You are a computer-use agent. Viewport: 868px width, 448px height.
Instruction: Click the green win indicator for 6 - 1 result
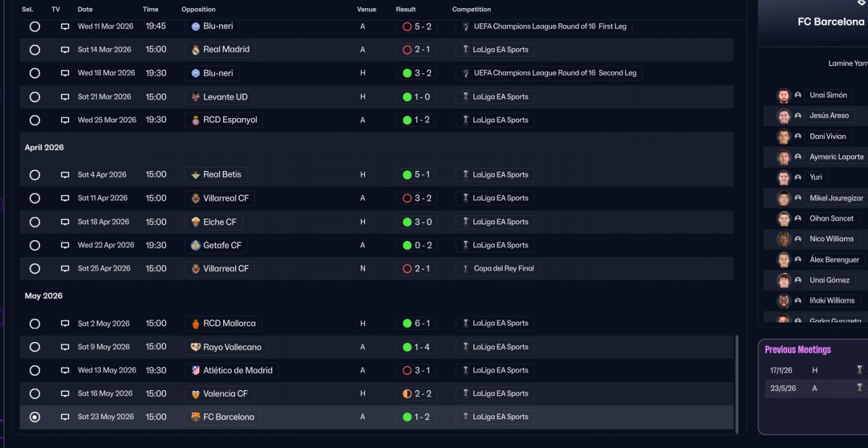click(x=407, y=324)
